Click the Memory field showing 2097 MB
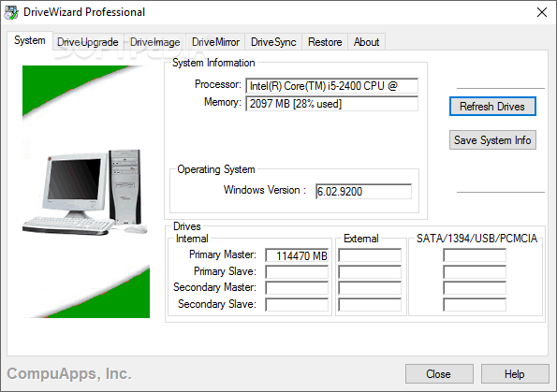The width and height of the screenshot is (557, 392). (331, 104)
